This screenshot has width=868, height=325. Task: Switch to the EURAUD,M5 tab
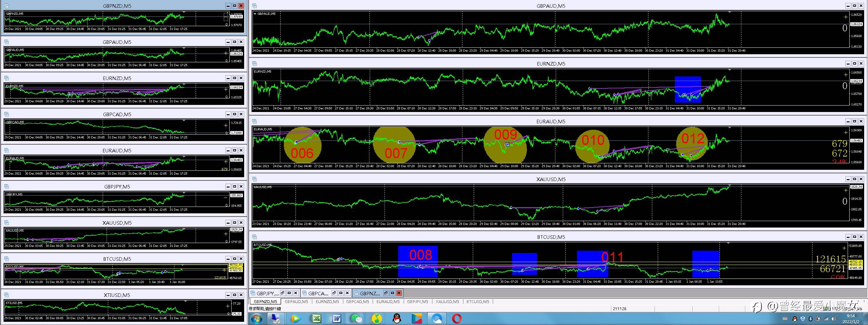pyautogui.click(x=388, y=301)
